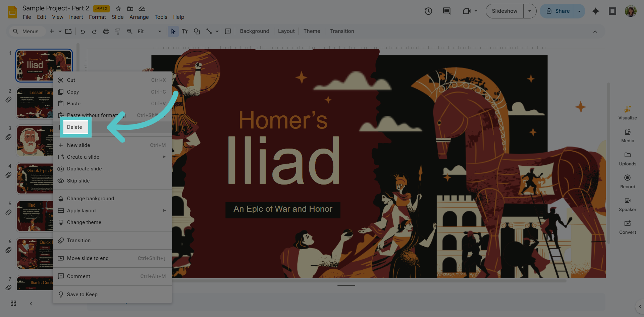Click the dark square extension icon
The width and height of the screenshot is (644, 317).
pyautogui.click(x=612, y=11)
